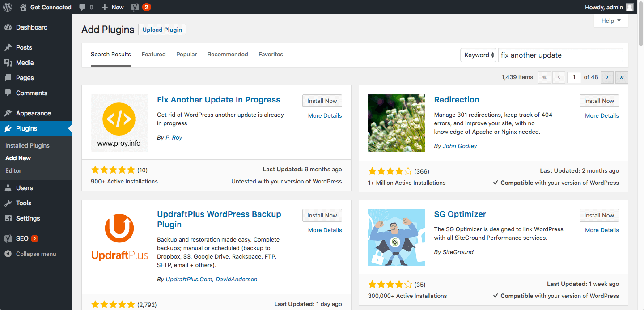644x310 pixels.
Task: Open author P. Roy link
Action: point(174,138)
